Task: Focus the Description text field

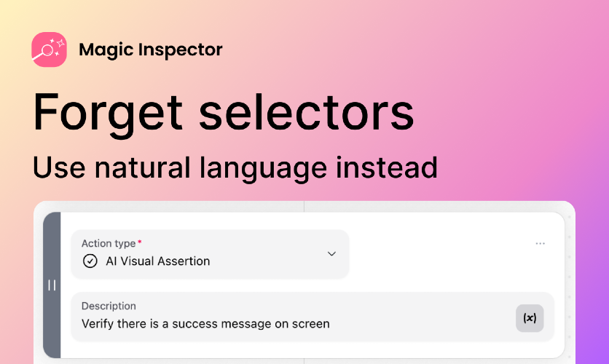Action: pyautogui.click(x=313, y=317)
